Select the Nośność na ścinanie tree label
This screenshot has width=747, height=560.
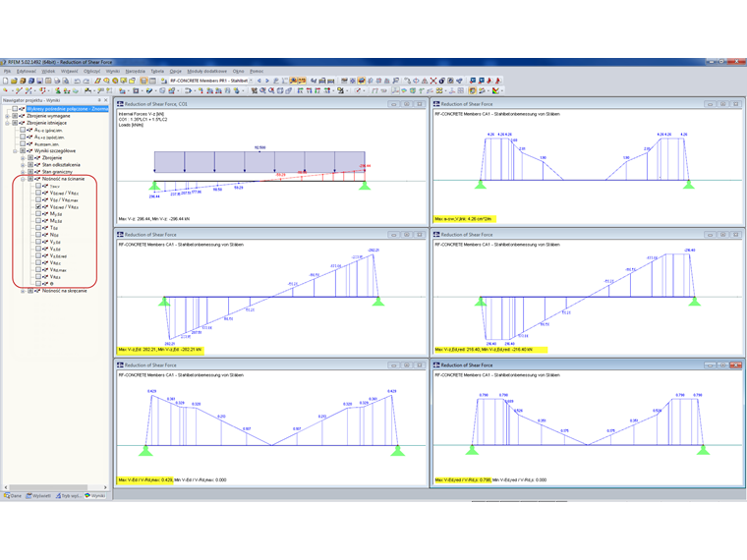click(63, 179)
